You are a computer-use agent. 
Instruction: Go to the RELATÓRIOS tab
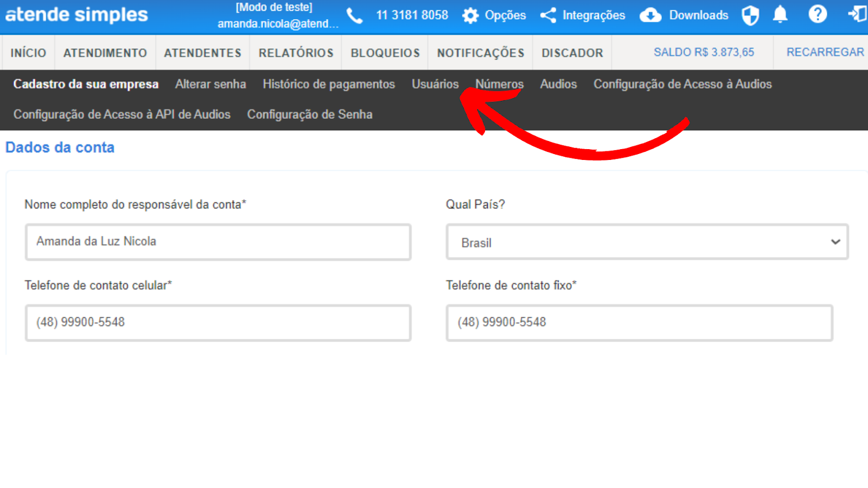click(x=296, y=53)
